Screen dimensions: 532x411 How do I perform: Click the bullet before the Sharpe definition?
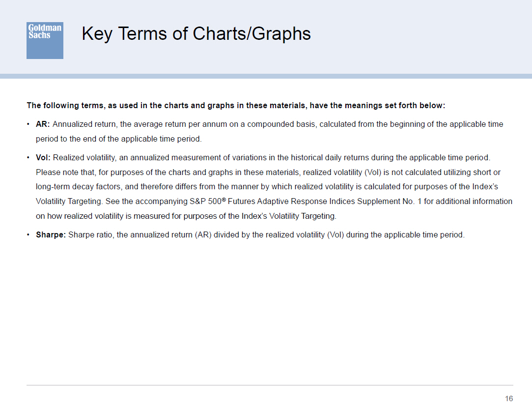pos(28,235)
